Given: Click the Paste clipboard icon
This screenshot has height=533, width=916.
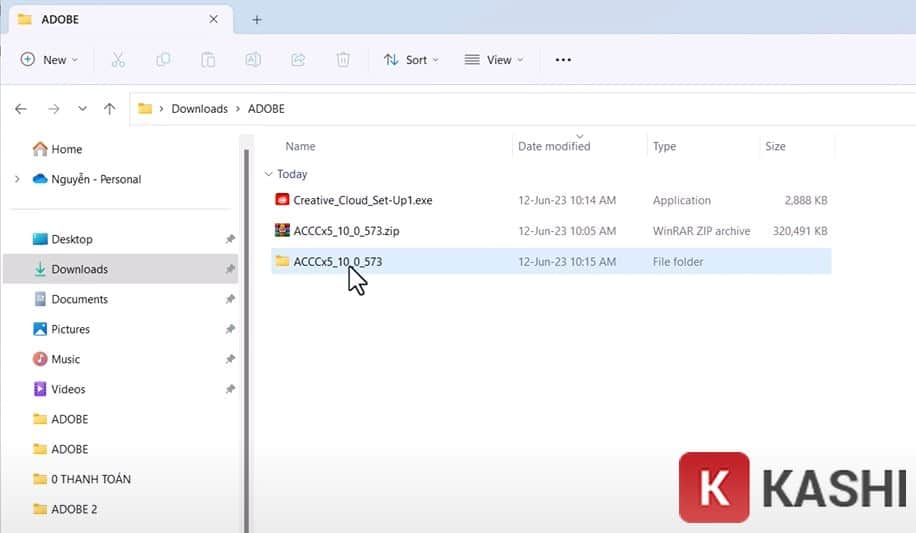Looking at the screenshot, I should tap(208, 60).
